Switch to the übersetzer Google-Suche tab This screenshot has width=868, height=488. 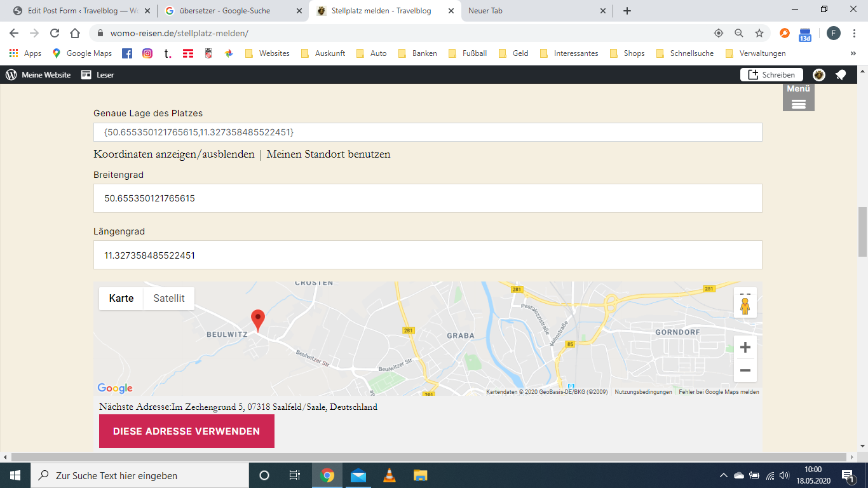coord(233,11)
